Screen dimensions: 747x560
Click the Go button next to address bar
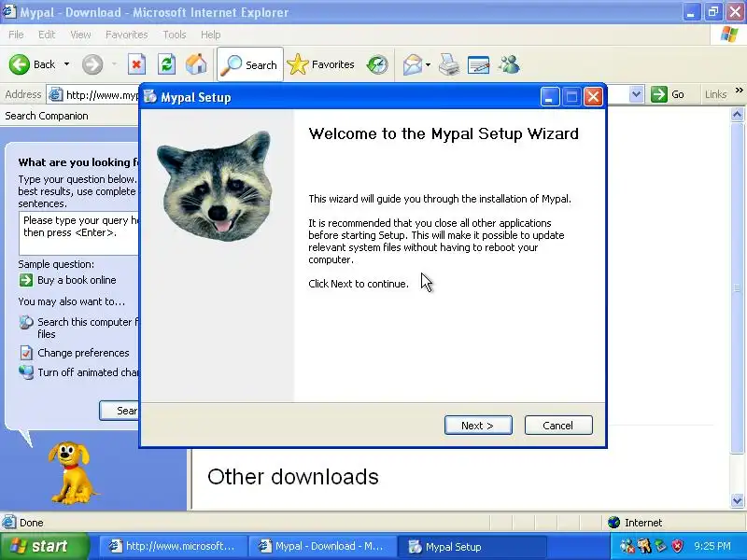(668, 94)
